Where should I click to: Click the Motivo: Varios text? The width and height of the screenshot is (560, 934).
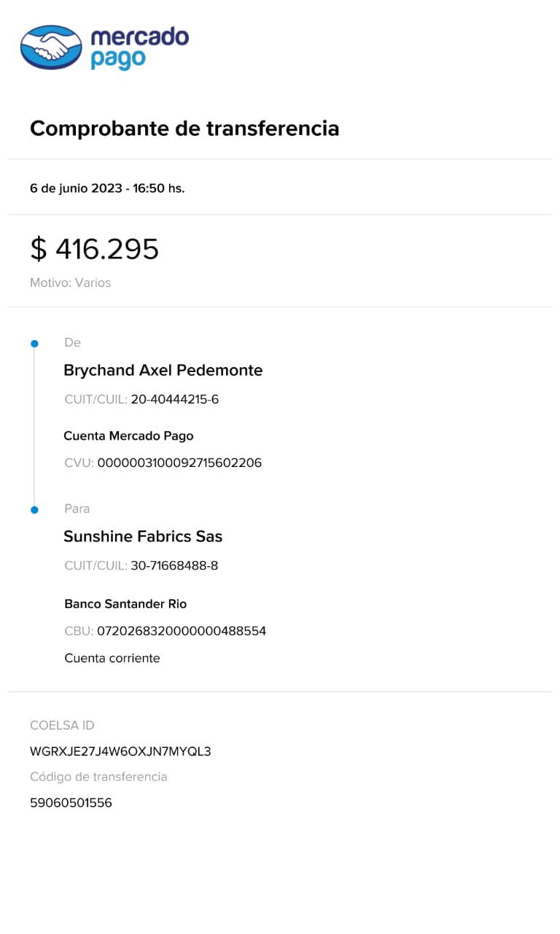coord(70,282)
